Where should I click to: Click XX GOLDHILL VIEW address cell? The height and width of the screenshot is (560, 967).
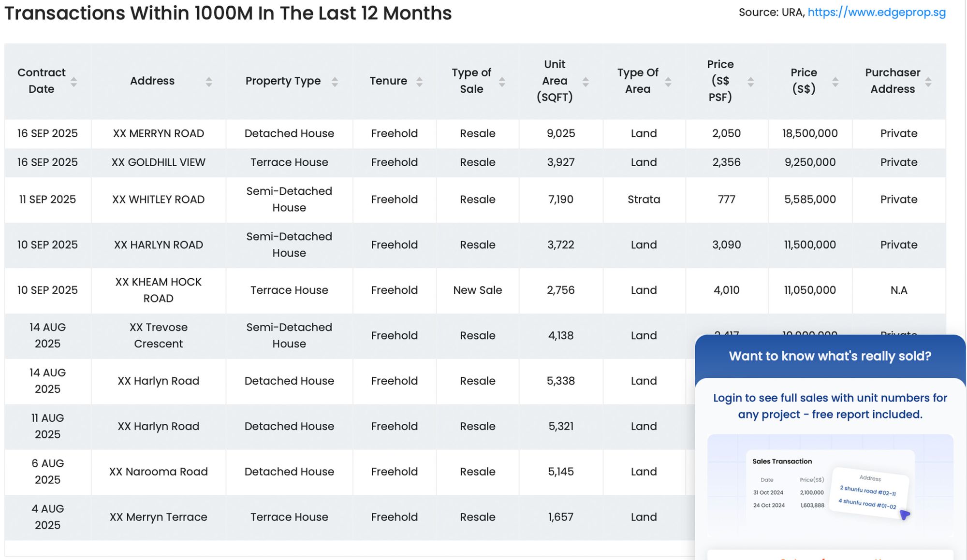click(158, 162)
